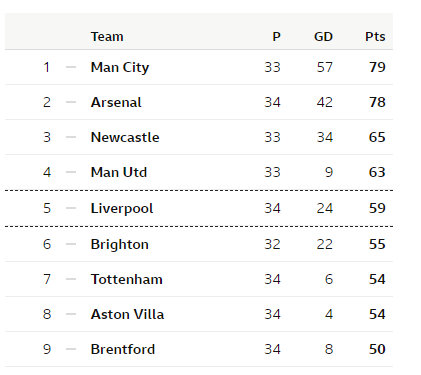Click the no-movement dash icon beside Arsenal
Image resolution: width=421 pixels, height=375 pixels.
coord(71,102)
